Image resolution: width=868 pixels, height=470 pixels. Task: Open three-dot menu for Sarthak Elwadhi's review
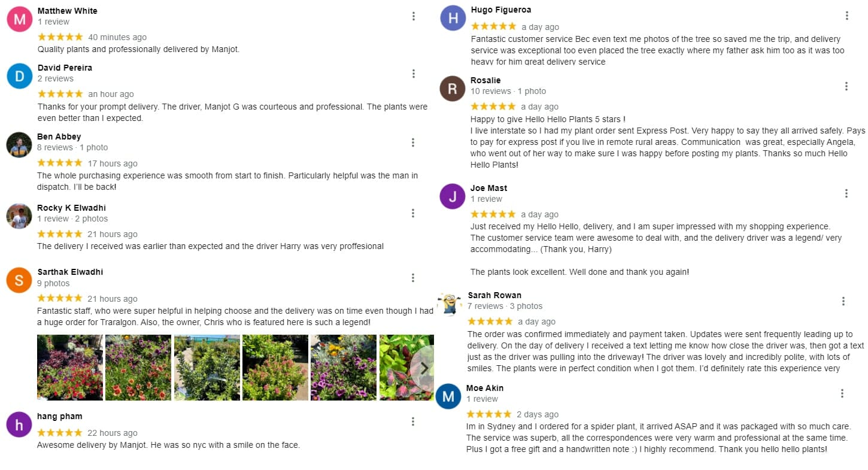(413, 278)
